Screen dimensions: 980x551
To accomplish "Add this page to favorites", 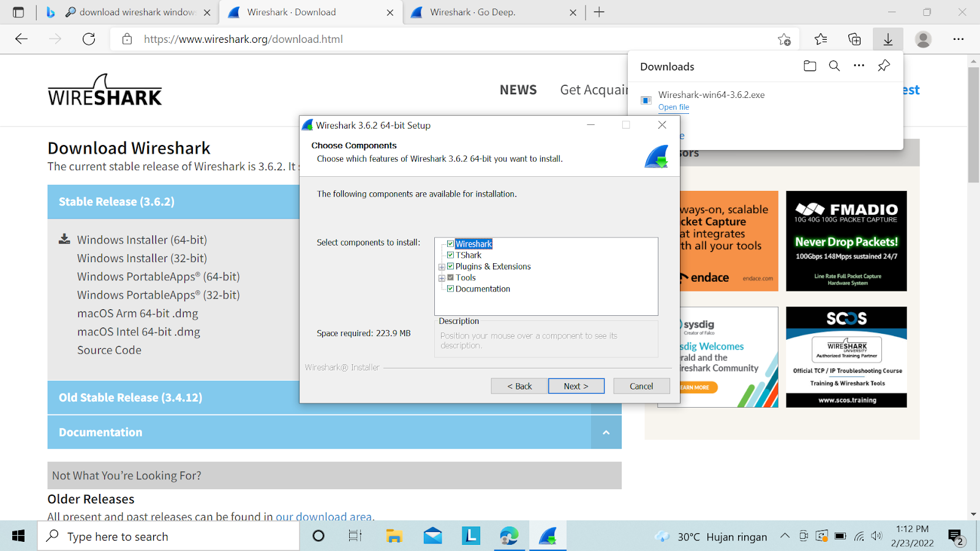I will pyautogui.click(x=784, y=39).
